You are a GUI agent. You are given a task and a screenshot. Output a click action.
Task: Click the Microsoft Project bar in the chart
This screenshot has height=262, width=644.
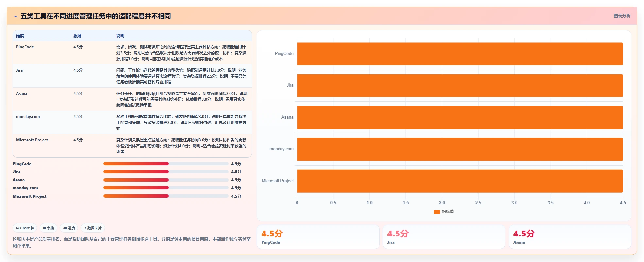click(x=460, y=181)
